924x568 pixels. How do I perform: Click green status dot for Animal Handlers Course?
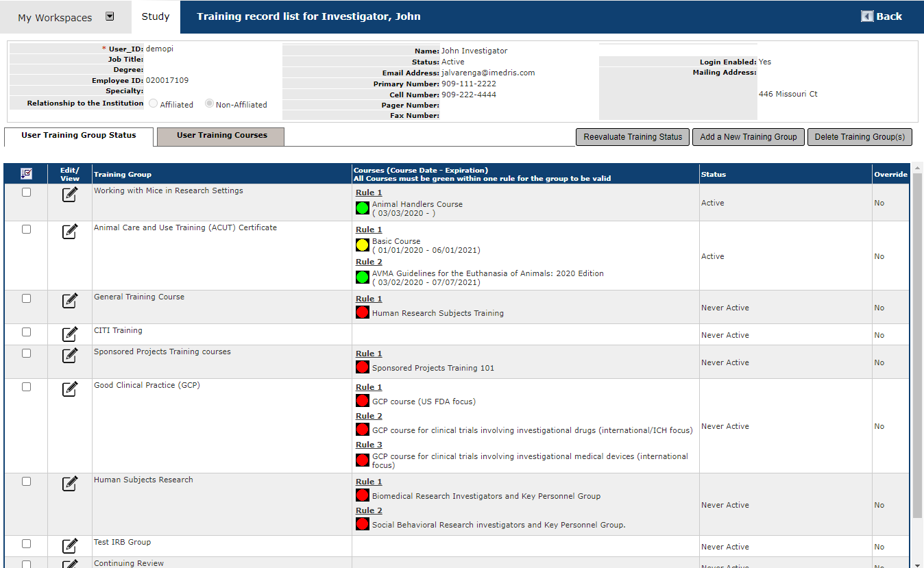coord(363,208)
